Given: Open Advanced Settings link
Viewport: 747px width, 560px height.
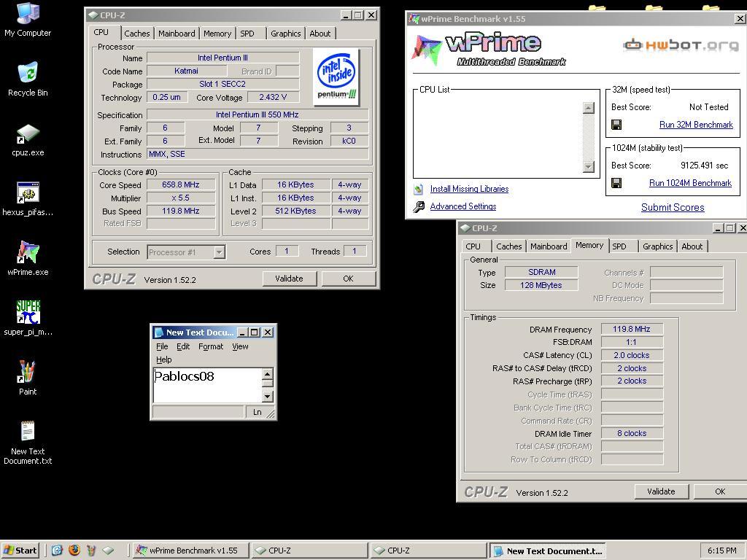Looking at the screenshot, I should click(463, 206).
